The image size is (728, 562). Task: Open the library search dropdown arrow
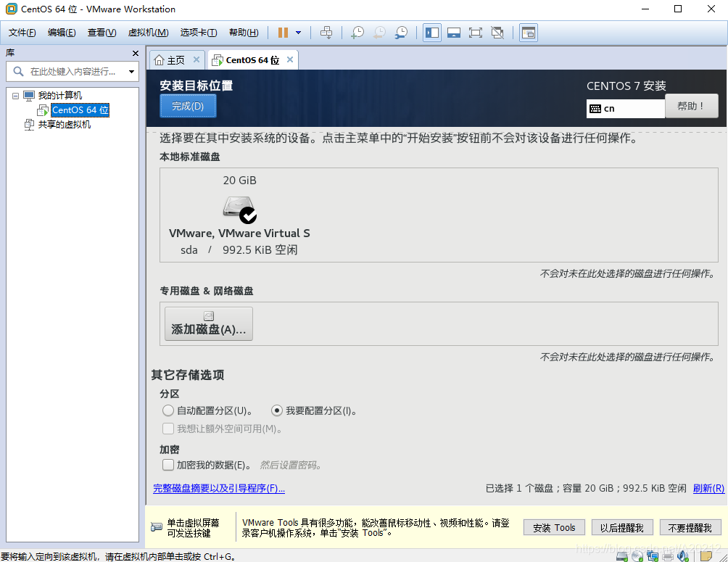131,72
